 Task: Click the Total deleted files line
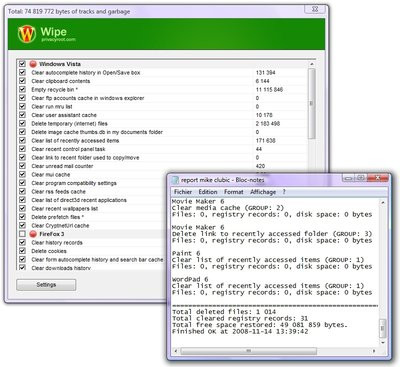[224, 312]
